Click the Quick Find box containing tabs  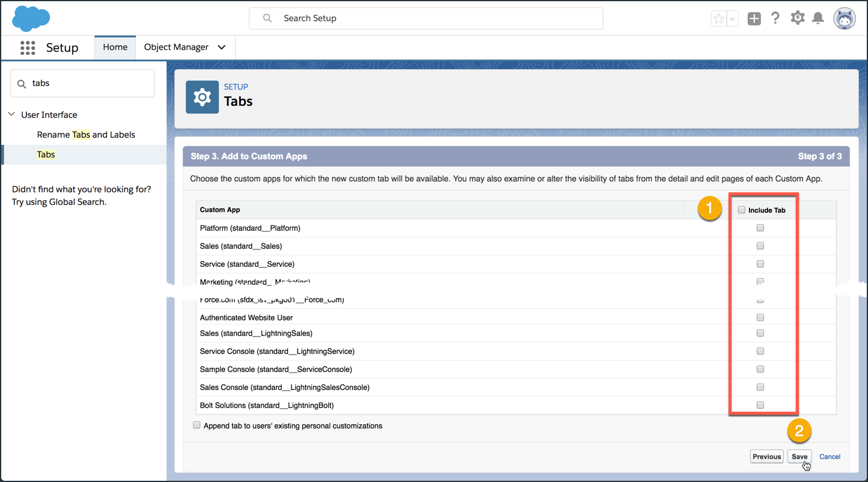(82, 83)
